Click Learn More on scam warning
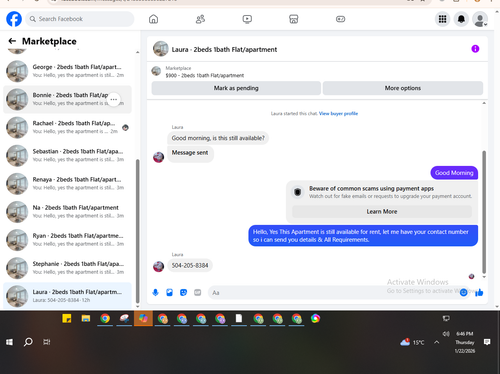The height and width of the screenshot is (374, 500). [382, 212]
